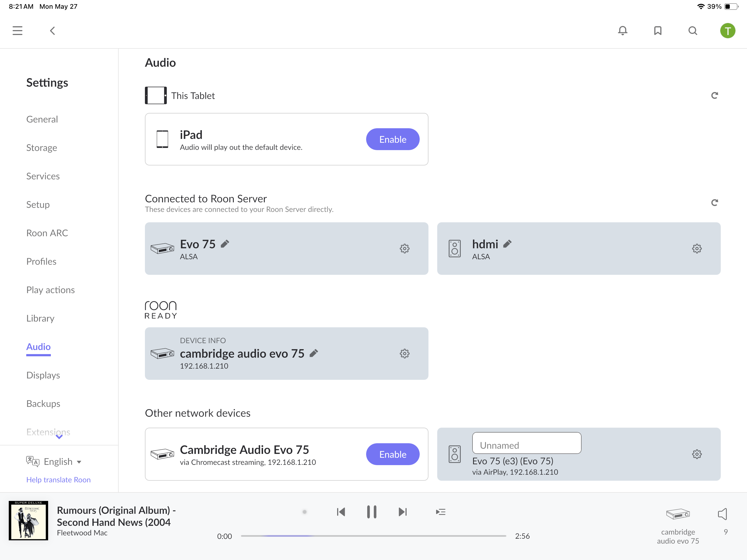Open the Rumours album artwork thumbnail
Screen dimensions: 747x560
click(x=28, y=520)
